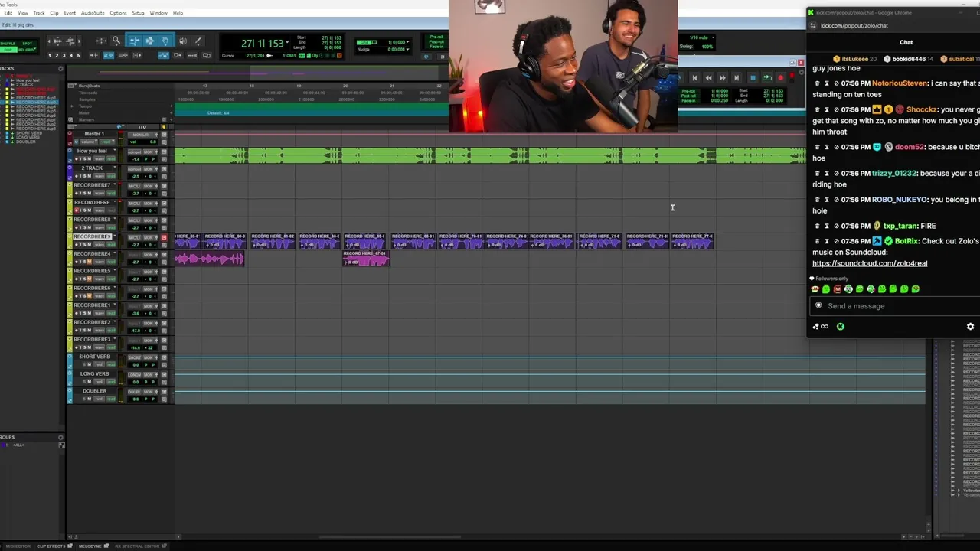Open main counter format dropdown

click(x=287, y=42)
